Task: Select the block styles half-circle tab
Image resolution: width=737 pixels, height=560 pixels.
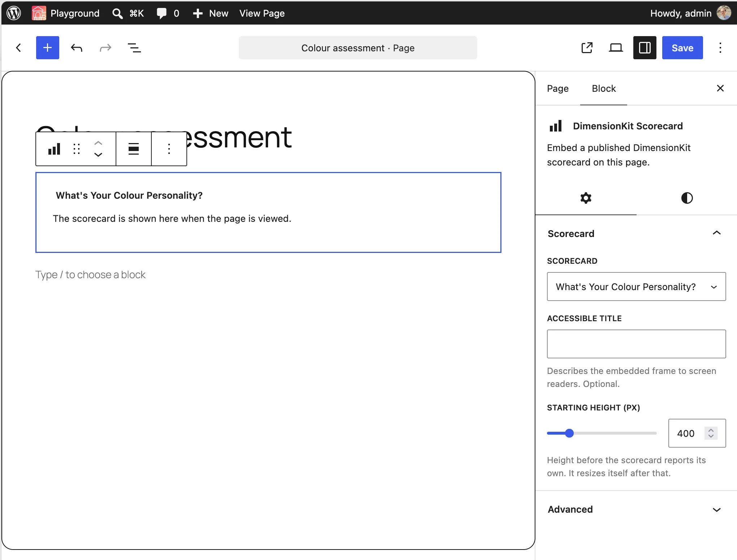Action: tap(687, 198)
